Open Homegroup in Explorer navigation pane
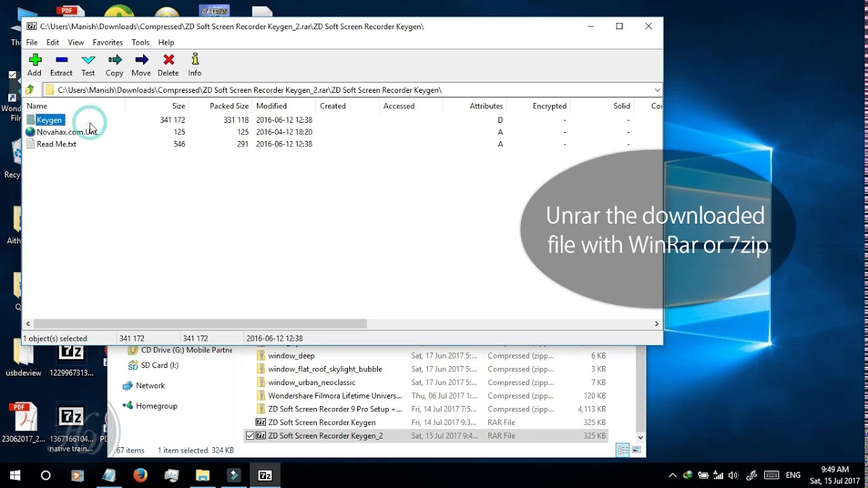 coord(149,406)
